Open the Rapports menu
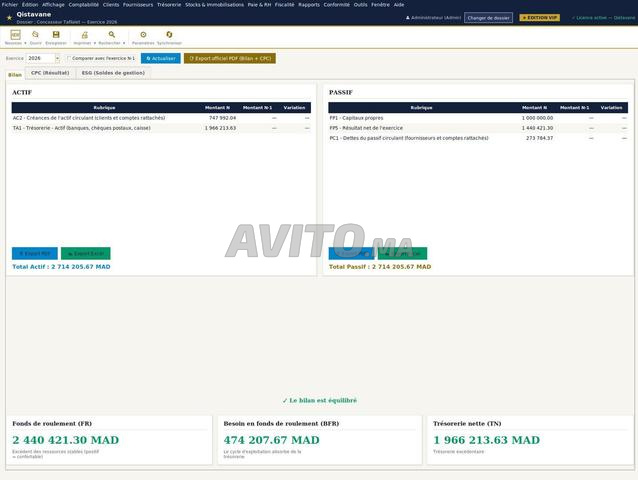This screenshot has width=638, height=480. [x=309, y=4]
